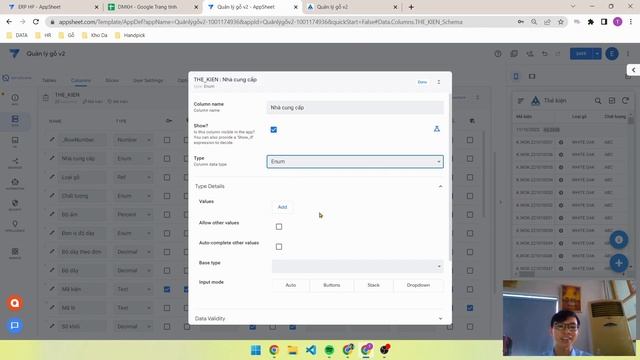Open the Security section in AppSheet sidebar

point(15,204)
